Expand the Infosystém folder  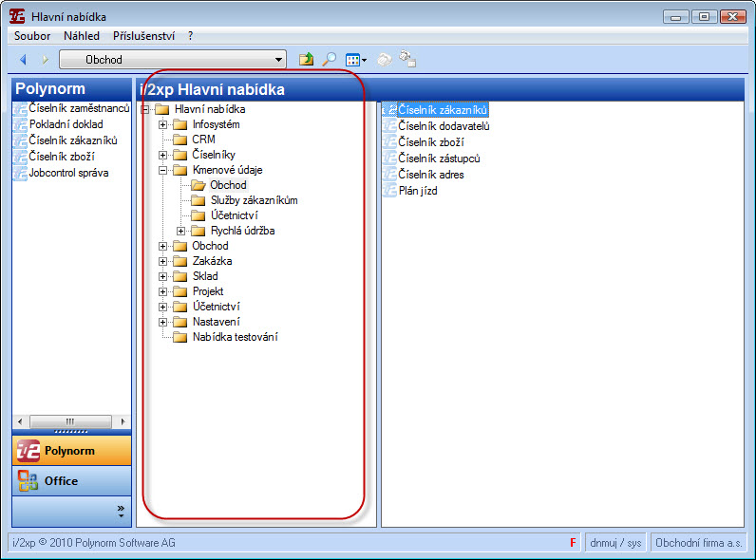pos(163,125)
